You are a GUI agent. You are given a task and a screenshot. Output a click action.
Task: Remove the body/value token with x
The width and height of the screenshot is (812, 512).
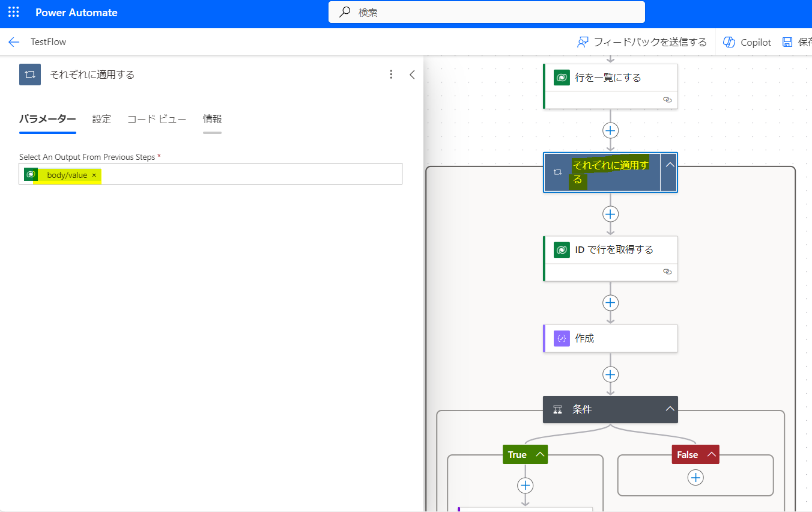tap(94, 175)
